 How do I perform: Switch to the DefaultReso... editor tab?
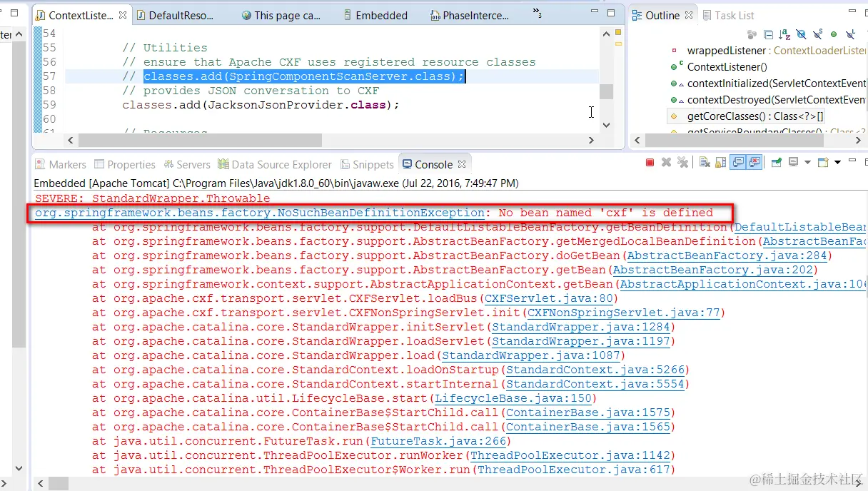[175, 15]
